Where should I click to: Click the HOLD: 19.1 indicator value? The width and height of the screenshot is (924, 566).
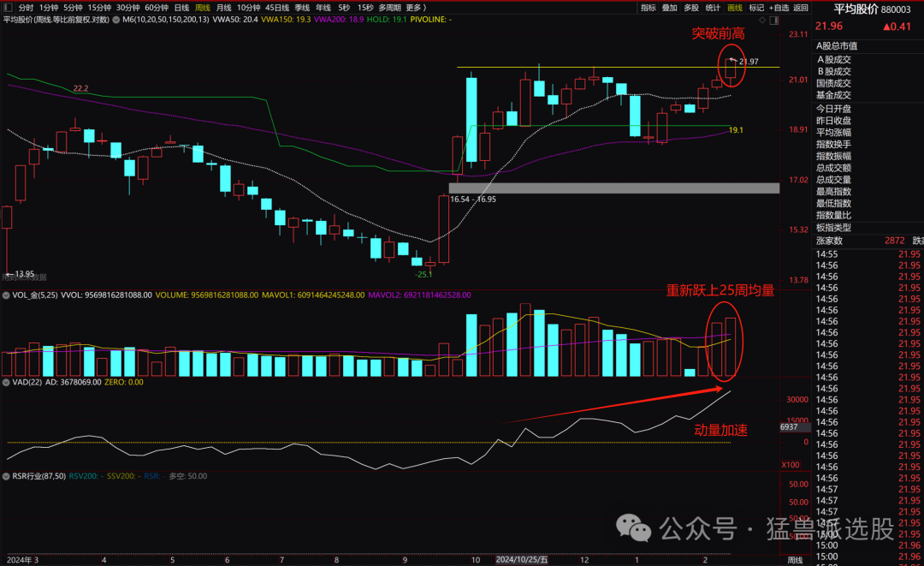(387, 20)
